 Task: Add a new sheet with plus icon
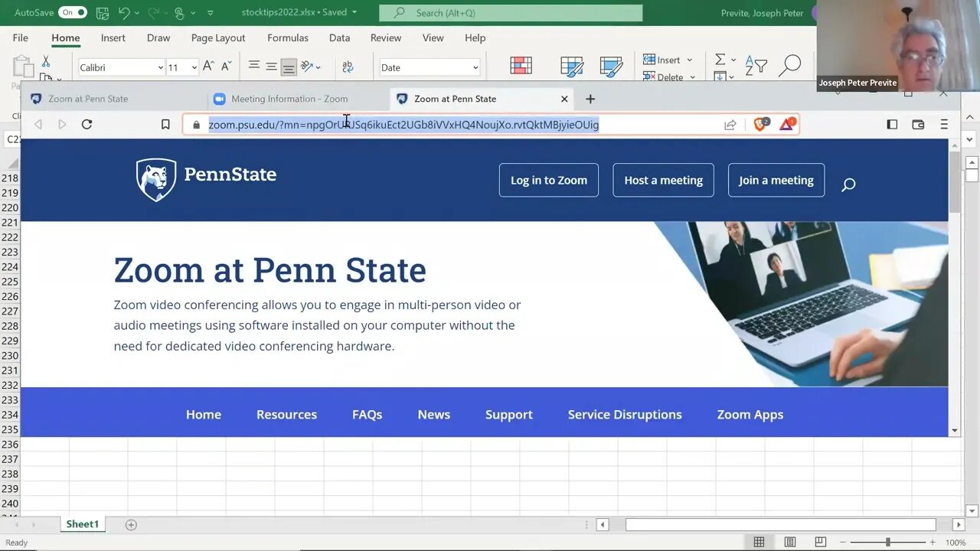[131, 524]
